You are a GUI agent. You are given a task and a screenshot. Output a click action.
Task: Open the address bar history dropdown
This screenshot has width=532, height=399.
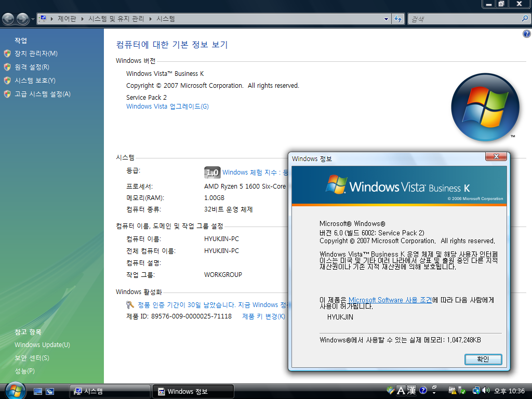coord(386,19)
